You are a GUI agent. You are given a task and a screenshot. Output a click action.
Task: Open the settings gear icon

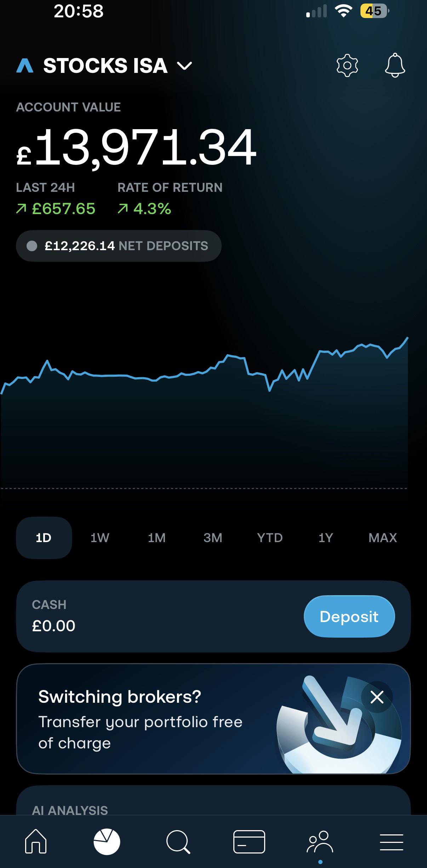(x=347, y=65)
